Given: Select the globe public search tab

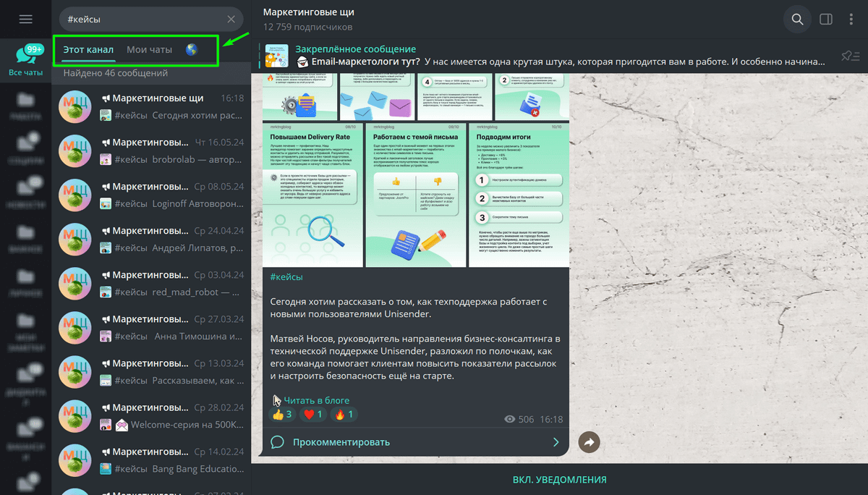Looking at the screenshot, I should (192, 50).
